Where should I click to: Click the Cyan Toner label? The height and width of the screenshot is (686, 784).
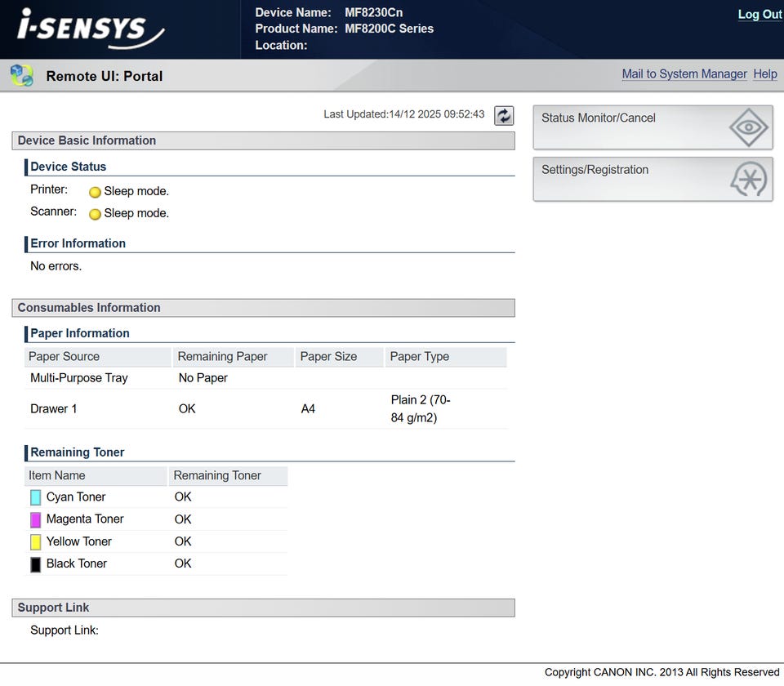point(76,497)
